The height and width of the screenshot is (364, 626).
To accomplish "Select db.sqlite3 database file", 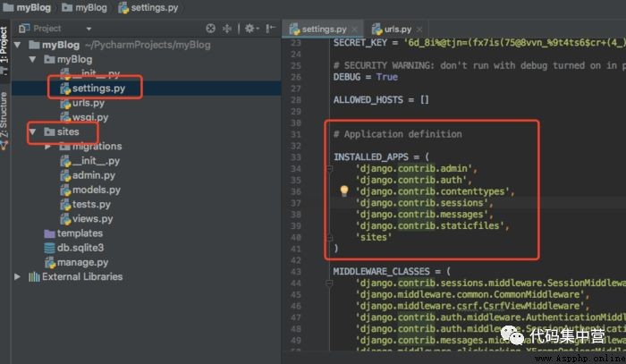I will [74, 248].
